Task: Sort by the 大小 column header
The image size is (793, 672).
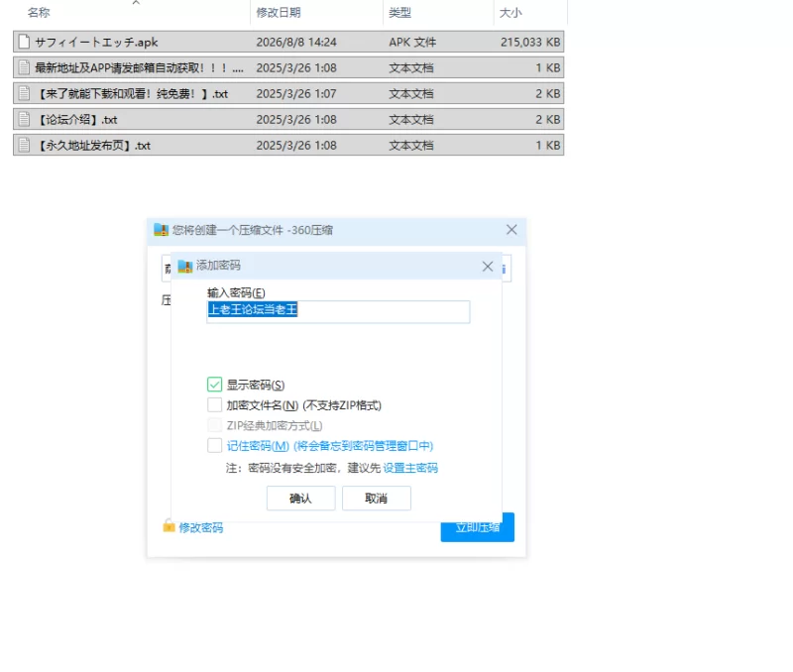Action: tap(510, 13)
